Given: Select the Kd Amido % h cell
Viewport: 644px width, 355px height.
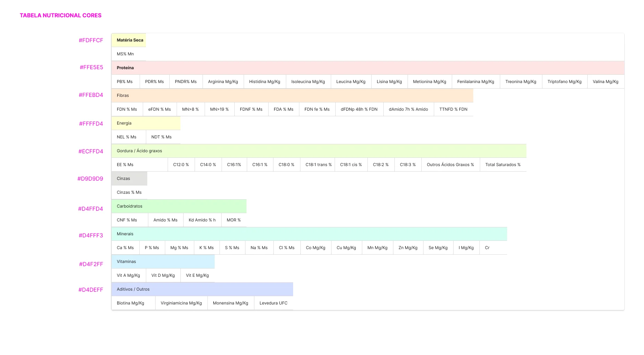Looking at the screenshot, I should click(x=202, y=220).
